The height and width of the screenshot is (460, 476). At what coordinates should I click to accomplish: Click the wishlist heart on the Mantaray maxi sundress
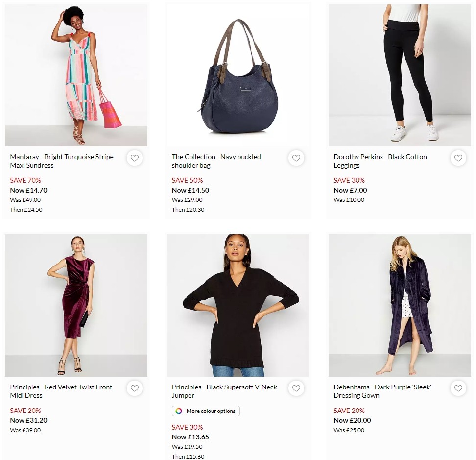click(135, 158)
